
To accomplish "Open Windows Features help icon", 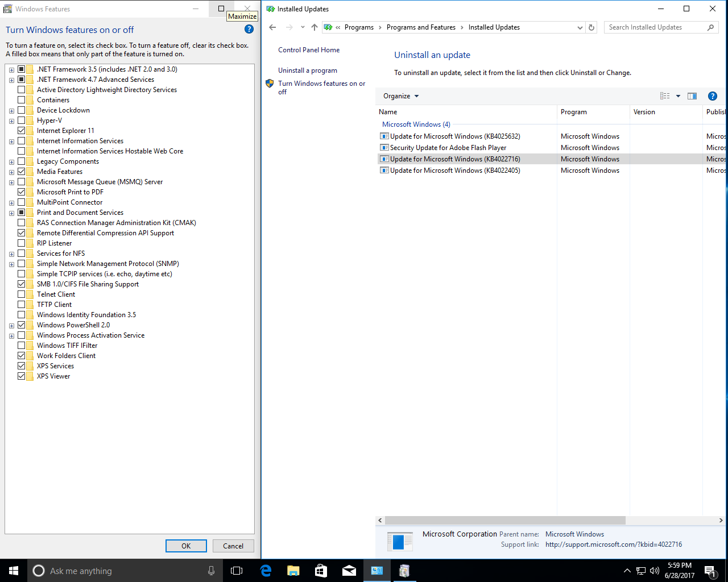I will (x=249, y=29).
